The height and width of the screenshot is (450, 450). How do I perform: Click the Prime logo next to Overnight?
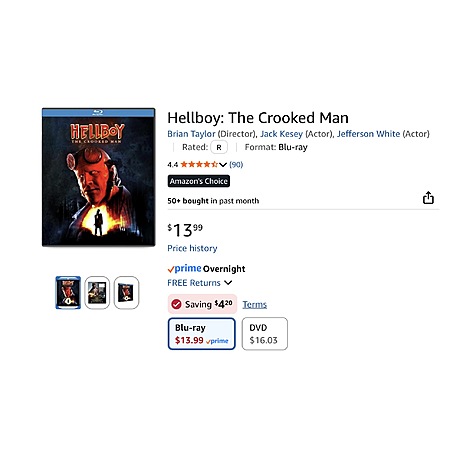click(184, 268)
